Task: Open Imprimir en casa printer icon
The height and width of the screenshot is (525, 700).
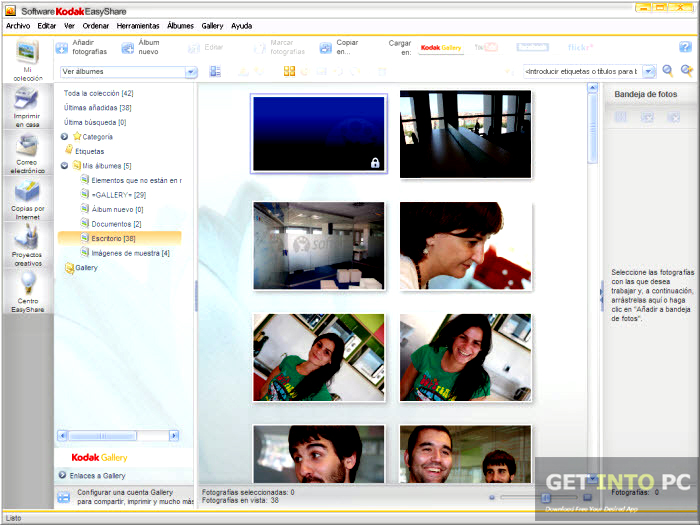Action: click(27, 98)
